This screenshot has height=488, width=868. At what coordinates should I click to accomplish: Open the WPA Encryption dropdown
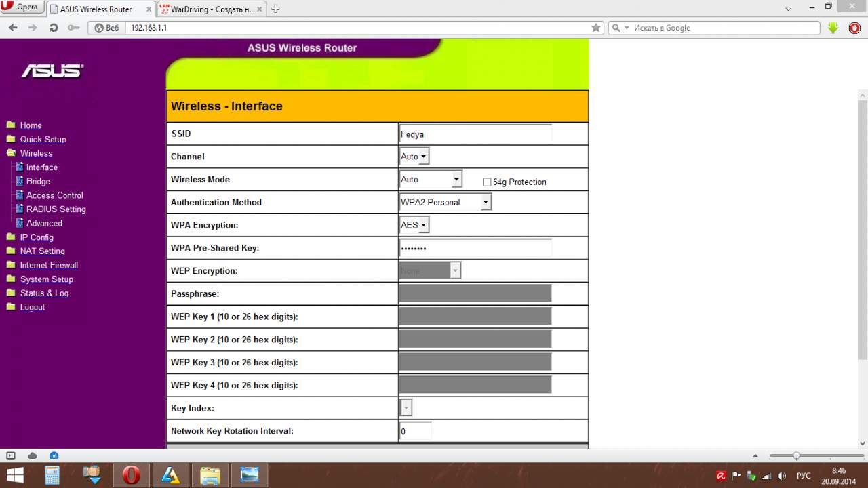click(414, 225)
